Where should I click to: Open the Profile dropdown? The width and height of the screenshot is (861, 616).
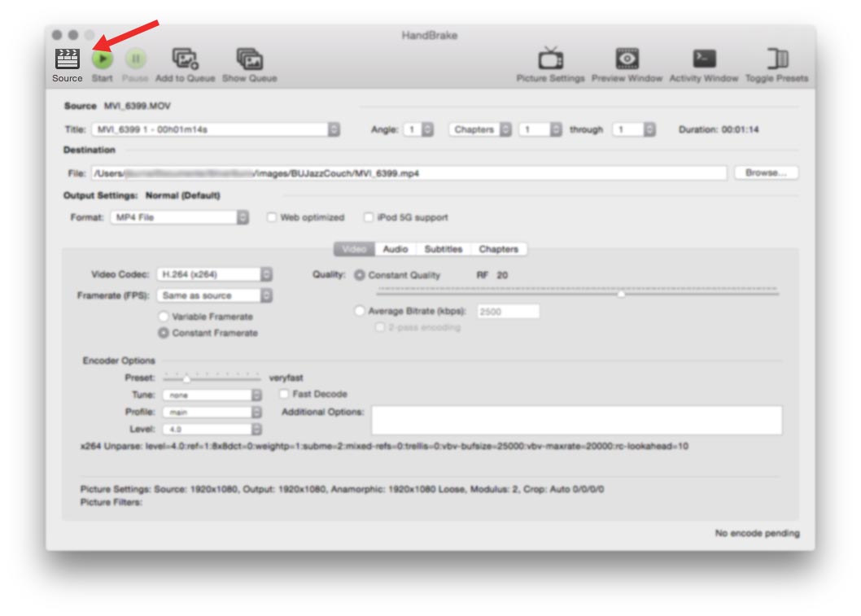(x=212, y=413)
